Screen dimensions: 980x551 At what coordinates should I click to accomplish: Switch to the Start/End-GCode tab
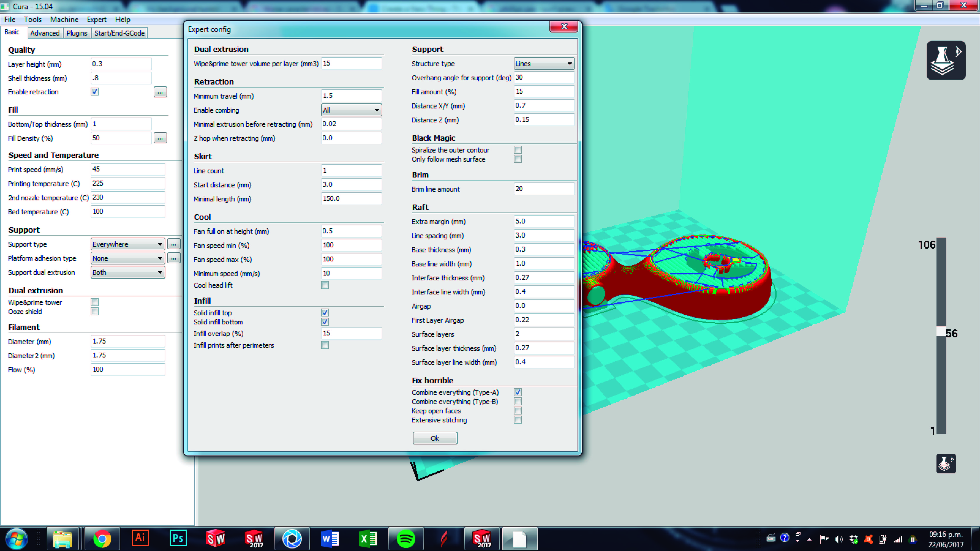(120, 33)
